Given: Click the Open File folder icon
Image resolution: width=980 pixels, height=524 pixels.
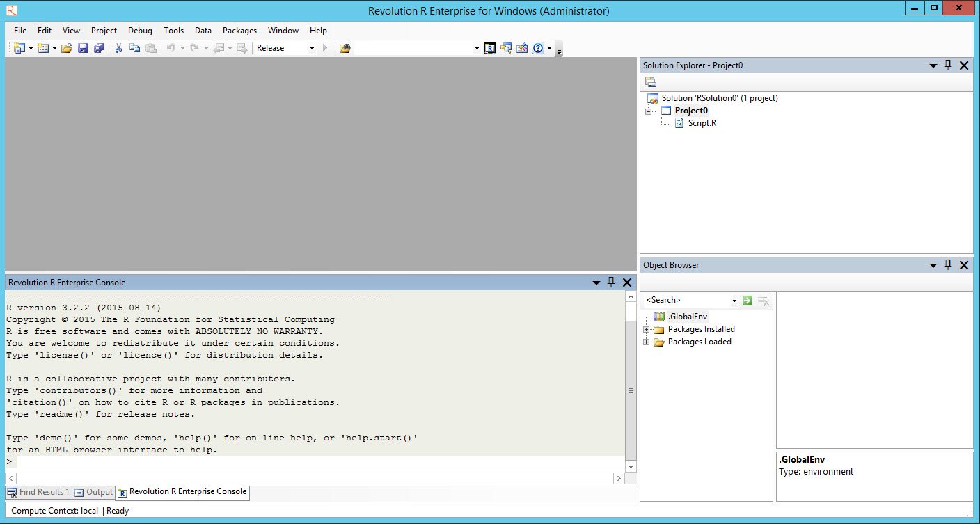Looking at the screenshot, I should (x=67, y=48).
